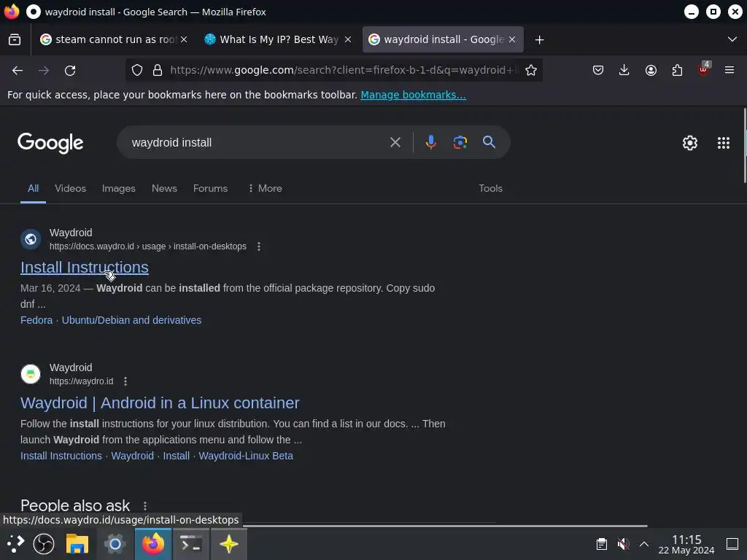Show desktop via taskbar corner button
This screenshot has height=560, width=747.
point(732,544)
